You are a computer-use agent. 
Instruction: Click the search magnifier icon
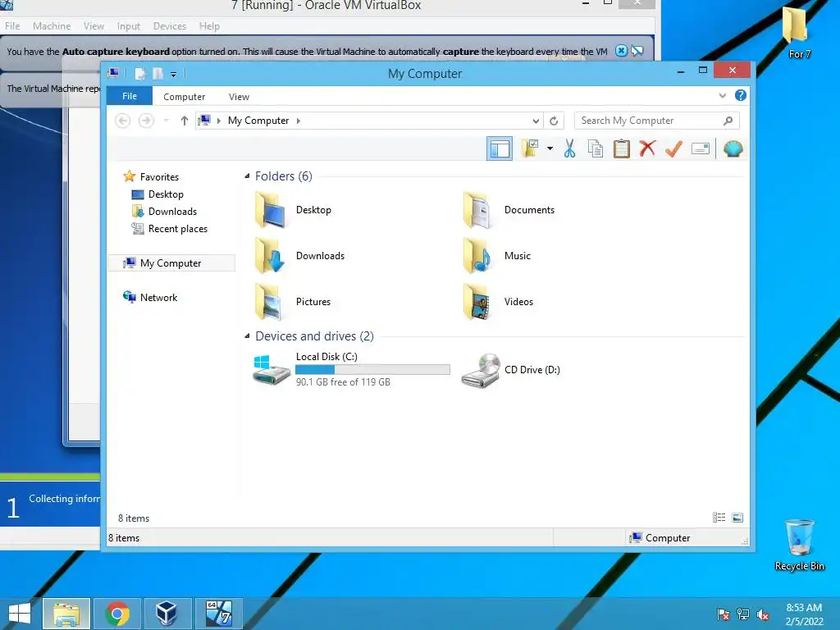(x=728, y=121)
